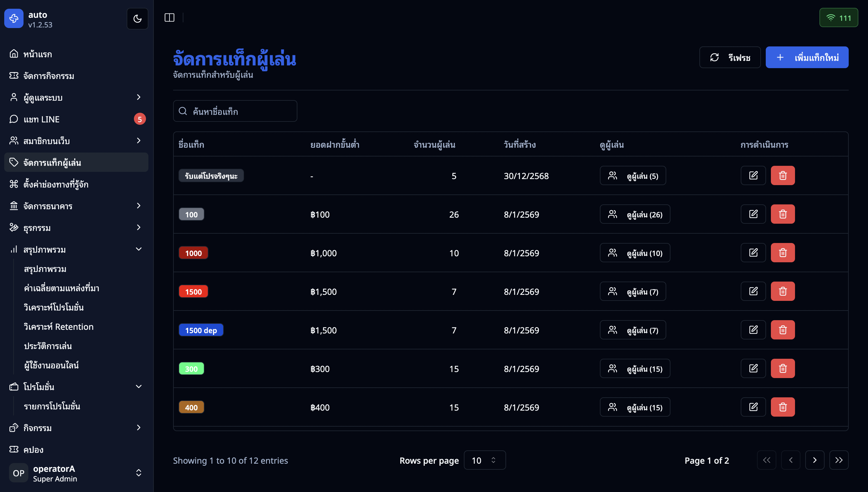Delete the "1000" tag with trash icon
This screenshot has height=492, width=868.
(x=783, y=252)
